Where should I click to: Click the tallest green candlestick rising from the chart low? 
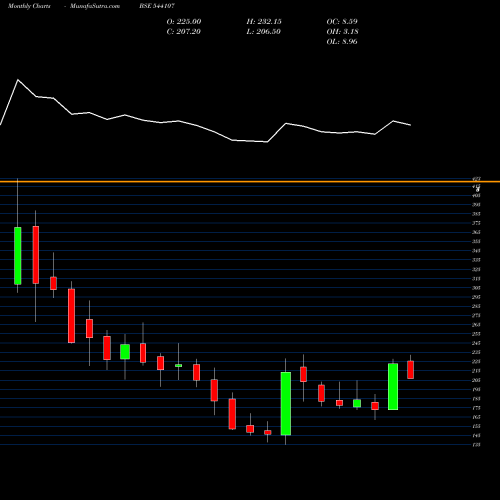point(286,404)
